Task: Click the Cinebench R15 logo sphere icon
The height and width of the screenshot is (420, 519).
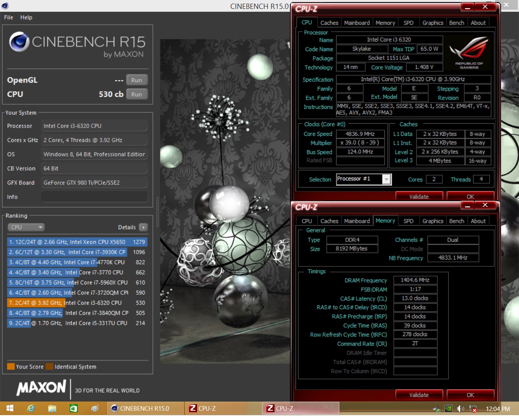Action: 19,42
